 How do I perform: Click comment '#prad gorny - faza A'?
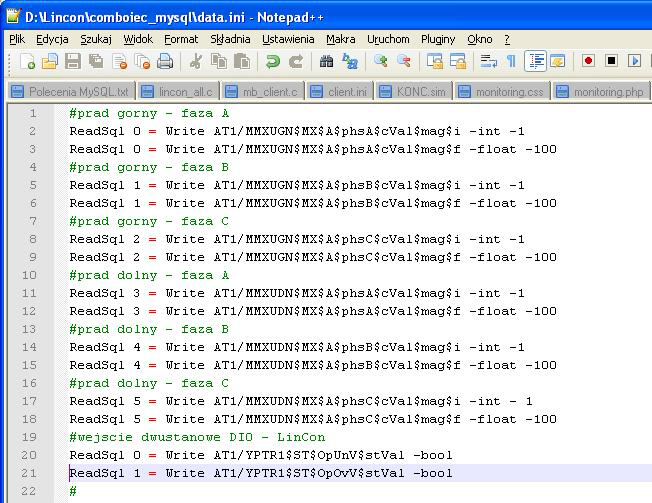[149, 113]
